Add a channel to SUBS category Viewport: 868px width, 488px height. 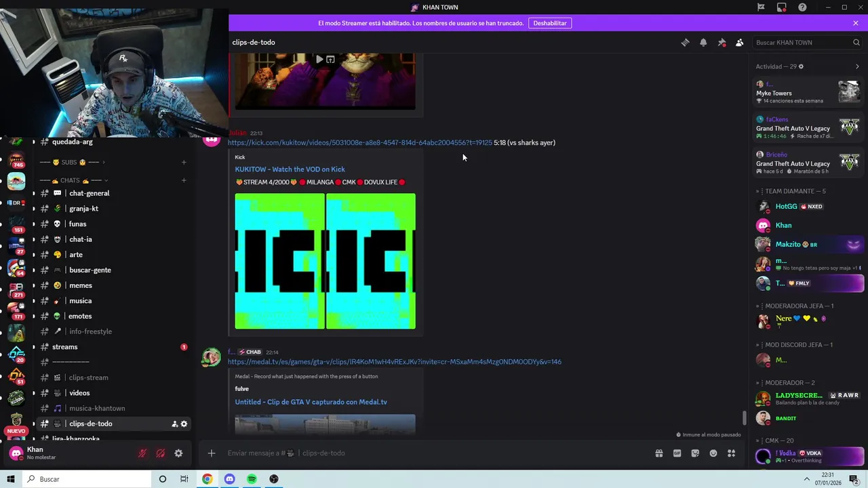(x=184, y=163)
